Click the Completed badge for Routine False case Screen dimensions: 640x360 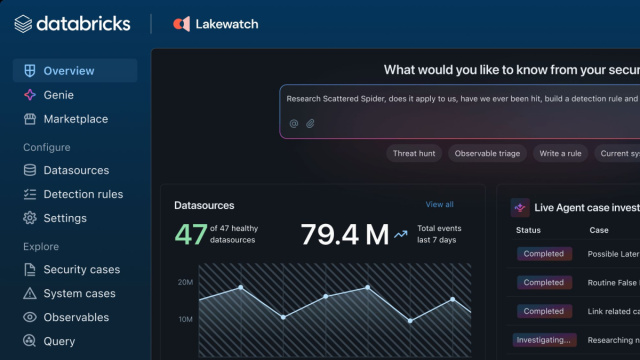coord(544,282)
